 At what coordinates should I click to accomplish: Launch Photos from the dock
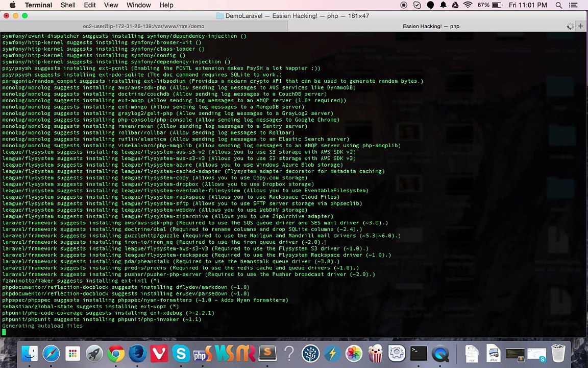[x=354, y=353]
